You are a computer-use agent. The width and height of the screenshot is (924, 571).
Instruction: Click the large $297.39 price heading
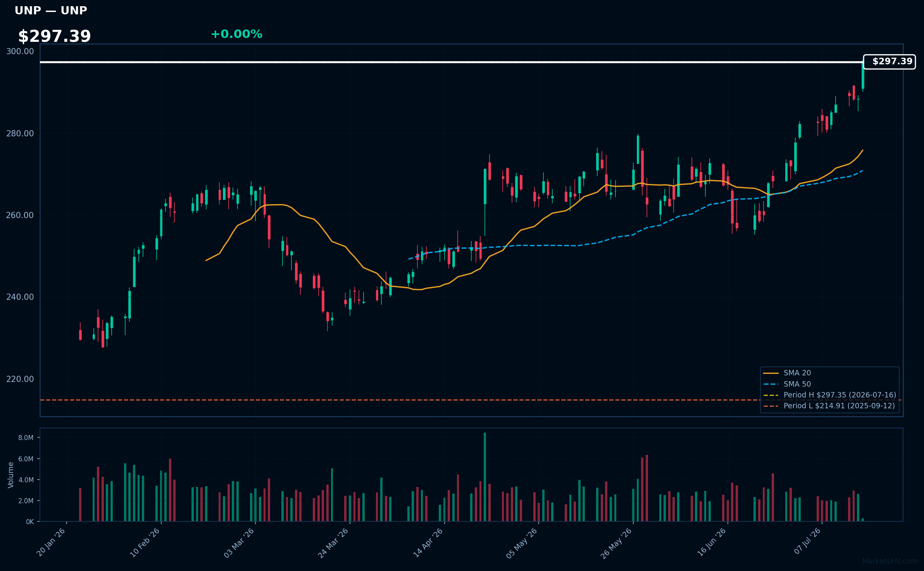[x=54, y=36]
